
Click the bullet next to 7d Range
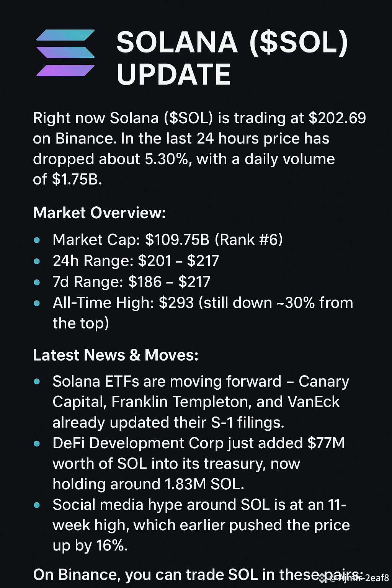(37, 283)
